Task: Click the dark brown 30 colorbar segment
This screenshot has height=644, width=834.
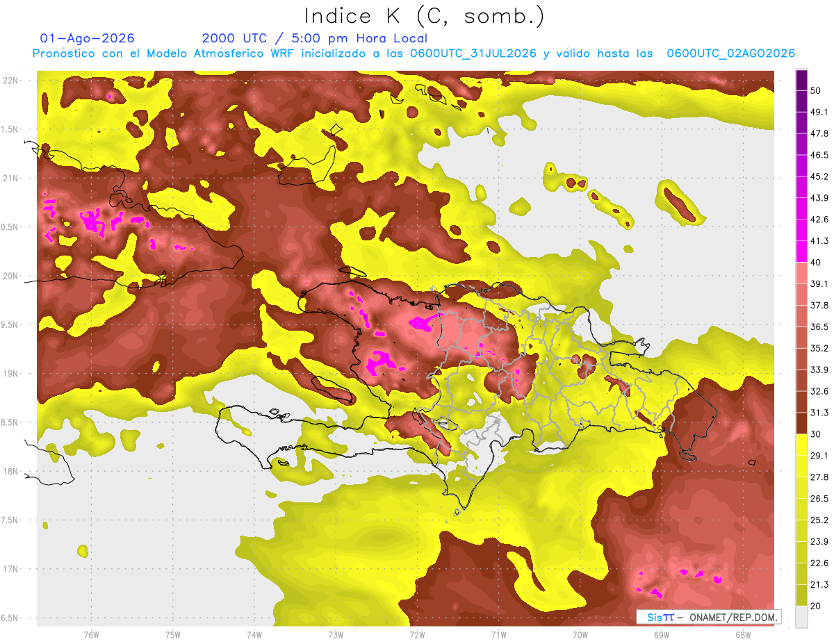Action: [801, 423]
